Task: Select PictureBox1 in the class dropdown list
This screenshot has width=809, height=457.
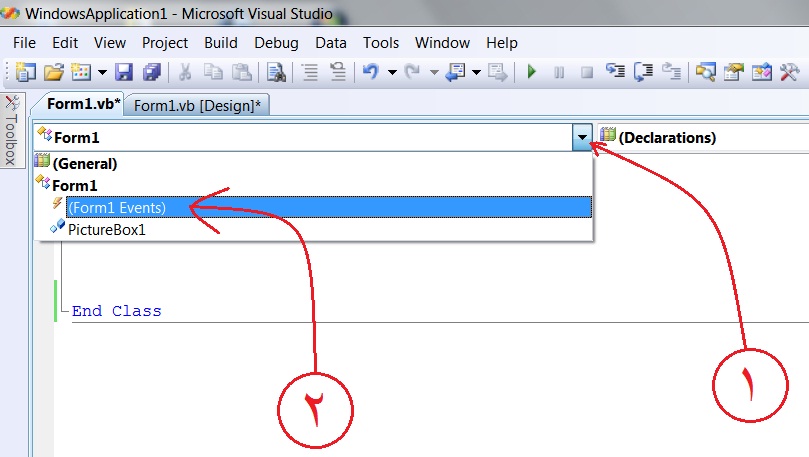Action: coord(314,230)
